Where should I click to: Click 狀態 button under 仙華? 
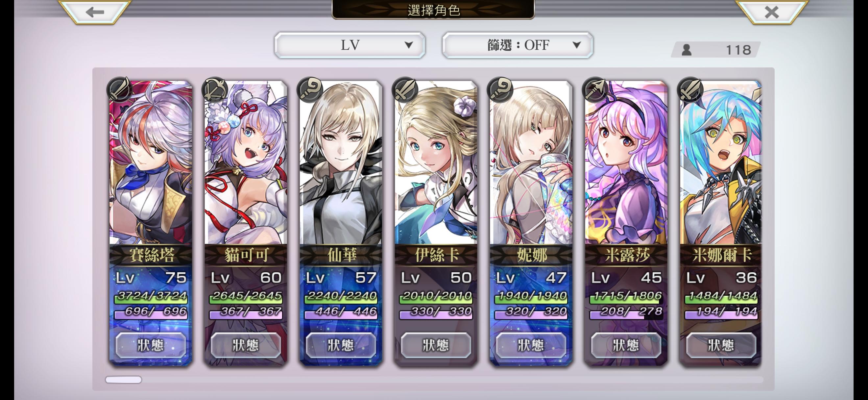(341, 345)
